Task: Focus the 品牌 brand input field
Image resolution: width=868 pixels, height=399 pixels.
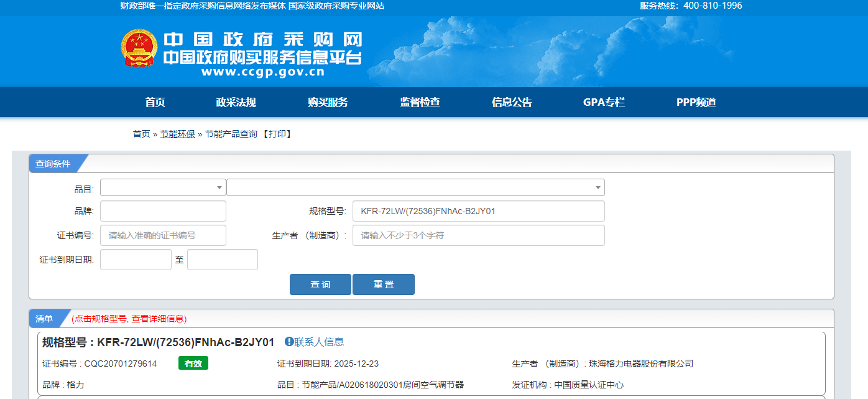Action: (x=163, y=211)
